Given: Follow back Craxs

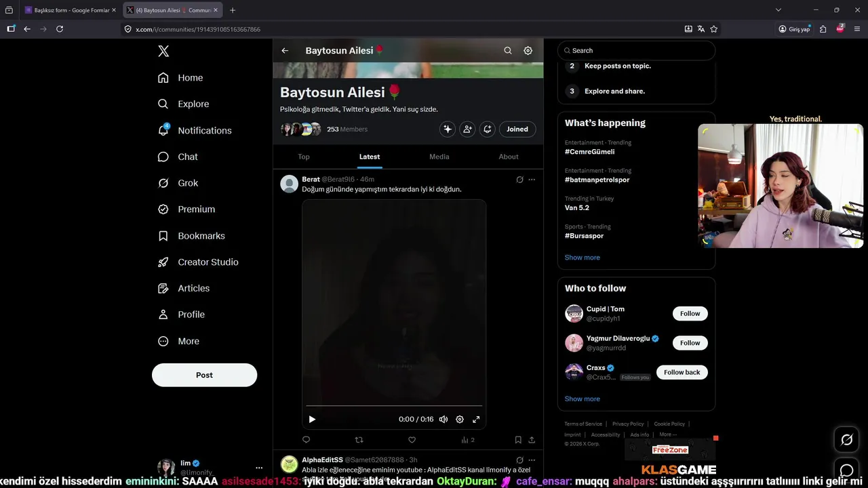Looking at the screenshot, I should tap(682, 372).
